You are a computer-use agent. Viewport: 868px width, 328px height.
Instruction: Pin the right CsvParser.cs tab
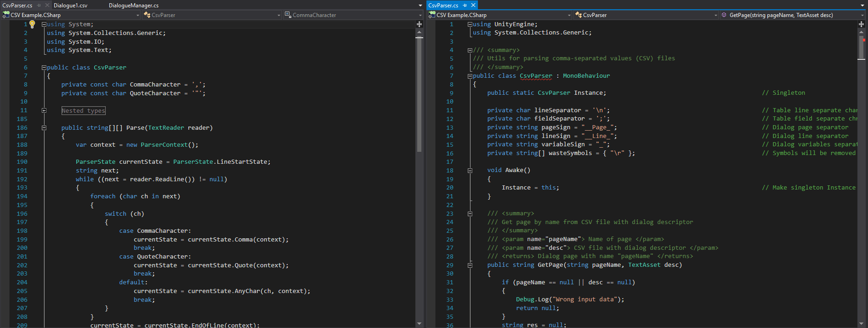click(x=465, y=6)
